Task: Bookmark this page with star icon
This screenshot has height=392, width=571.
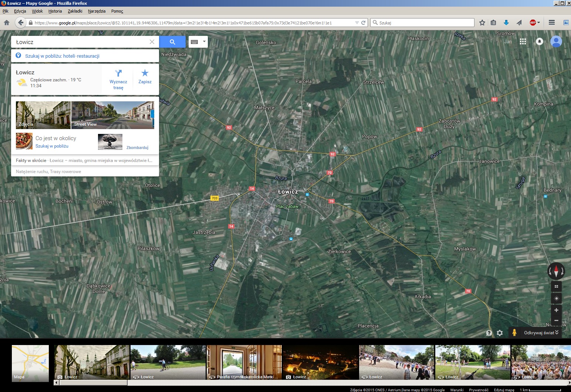Action: pyautogui.click(x=482, y=23)
